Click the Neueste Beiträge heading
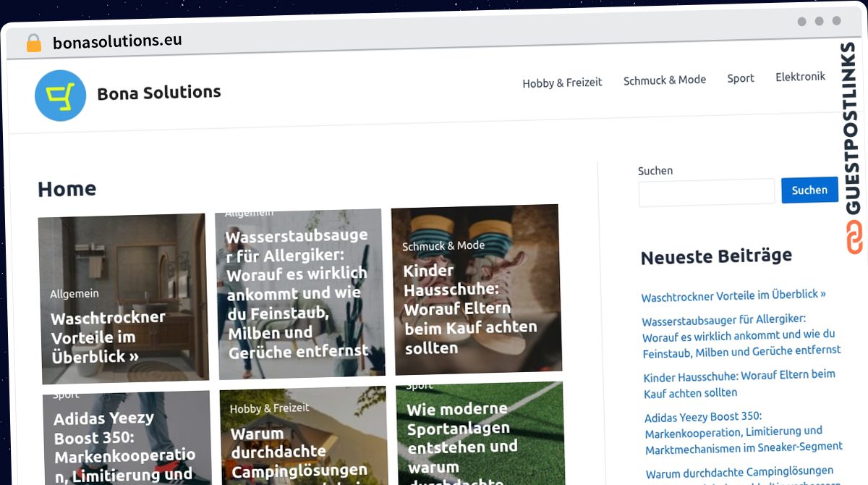 [x=716, y=256]
